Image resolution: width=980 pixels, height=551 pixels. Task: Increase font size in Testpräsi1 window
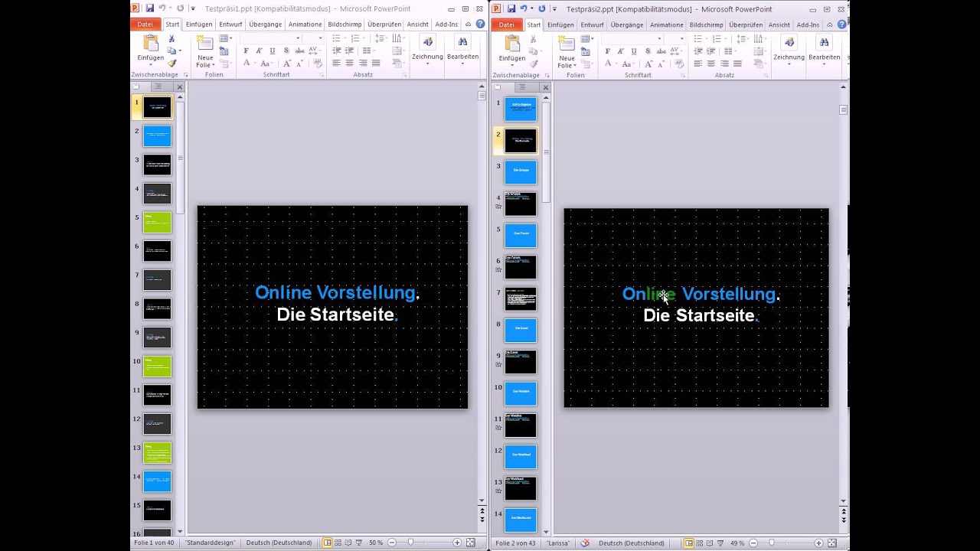pyautogui.click(x=288, y=64)
